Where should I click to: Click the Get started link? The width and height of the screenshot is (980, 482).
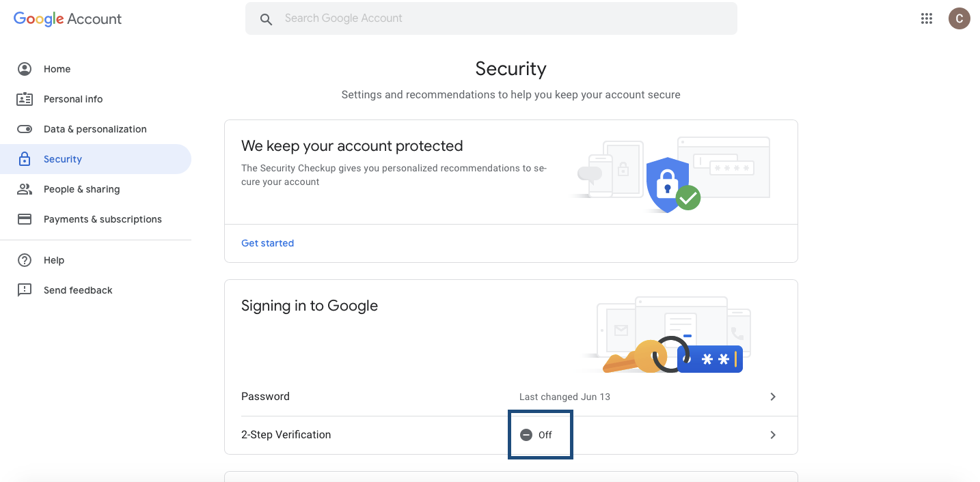pyautogui.click(x=267, y=243)
